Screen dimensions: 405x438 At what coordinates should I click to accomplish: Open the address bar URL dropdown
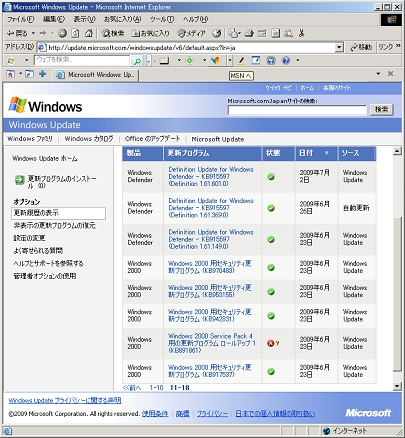339,47
